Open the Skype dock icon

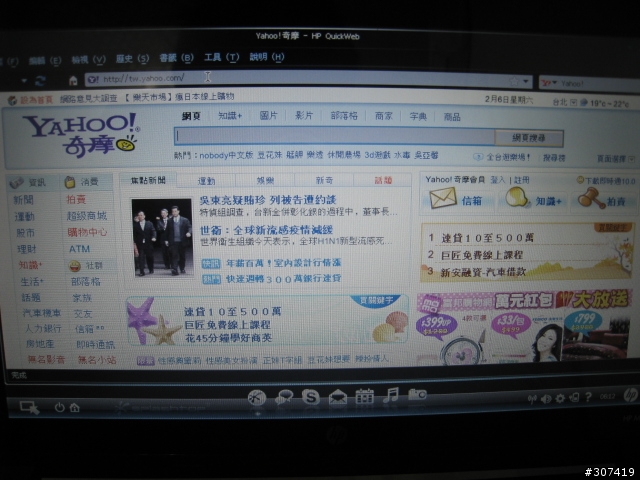311,397
